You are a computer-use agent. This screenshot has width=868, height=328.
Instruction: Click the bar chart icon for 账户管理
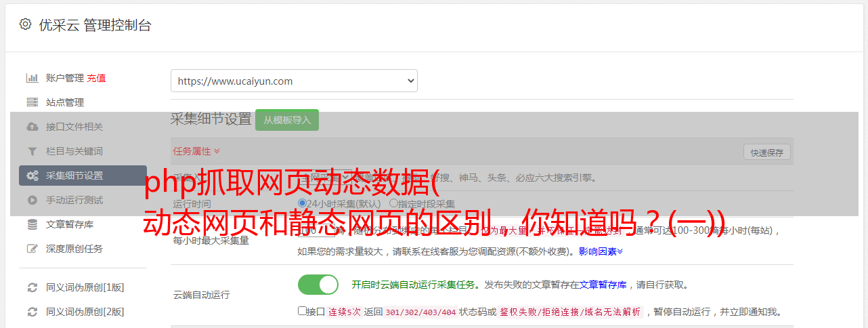tap(32, 78)
